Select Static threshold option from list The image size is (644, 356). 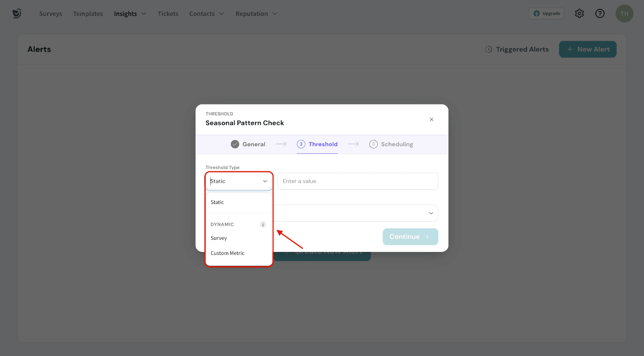[x=217, y=202]
